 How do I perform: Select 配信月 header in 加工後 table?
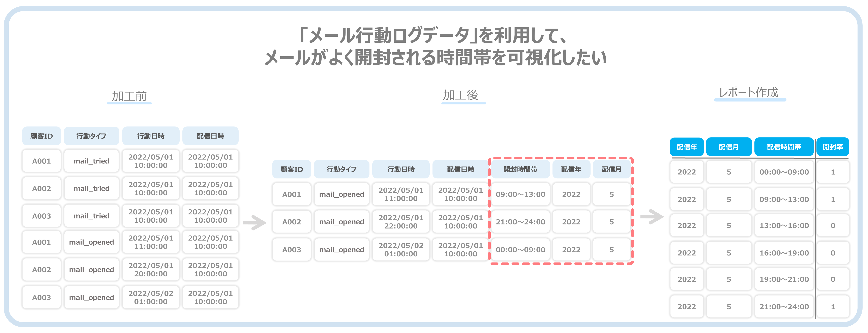pyautogui.click(x=611, y=169)
